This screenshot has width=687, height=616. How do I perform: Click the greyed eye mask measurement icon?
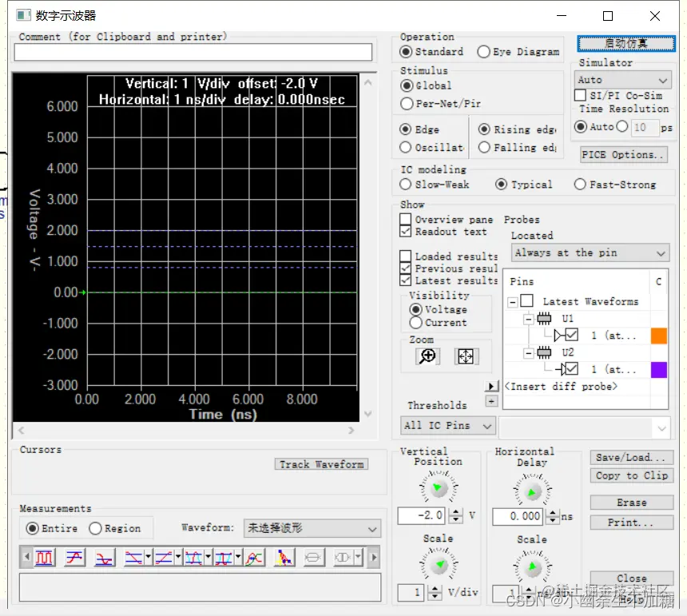[x=343, y=558]
